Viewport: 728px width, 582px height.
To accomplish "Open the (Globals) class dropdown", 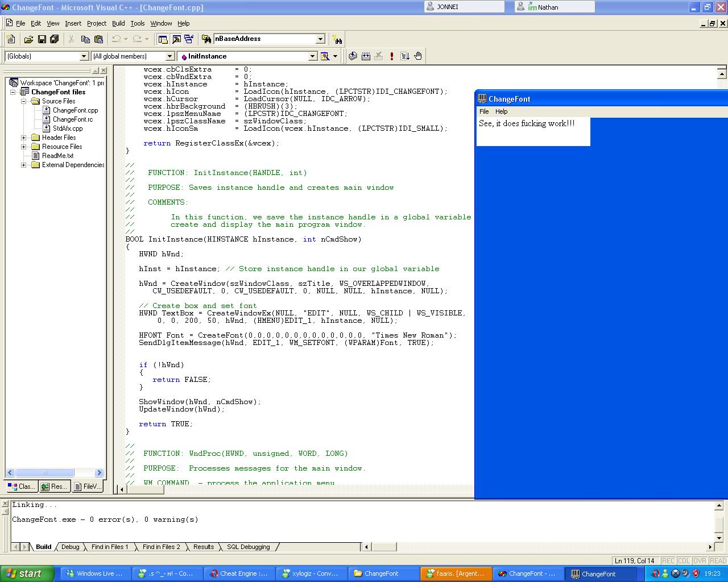I will pyautogui.click(x=84, y=56).
